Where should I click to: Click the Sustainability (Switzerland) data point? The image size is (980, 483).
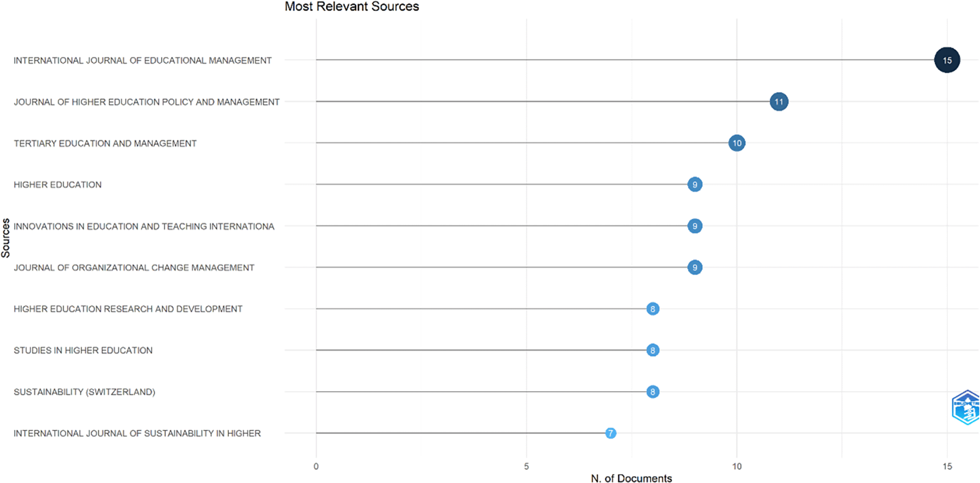653,392
